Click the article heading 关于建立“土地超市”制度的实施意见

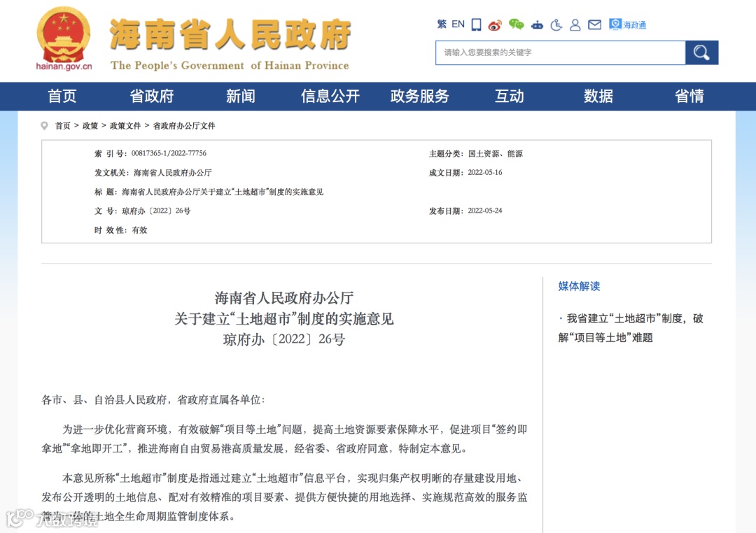coord(284,318)
